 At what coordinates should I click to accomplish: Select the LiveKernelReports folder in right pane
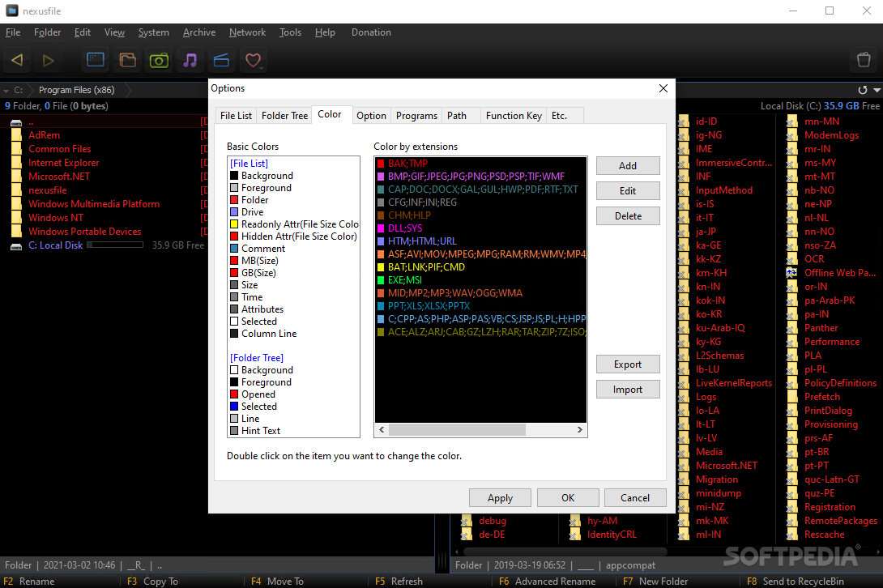click(x=734, y=383)
